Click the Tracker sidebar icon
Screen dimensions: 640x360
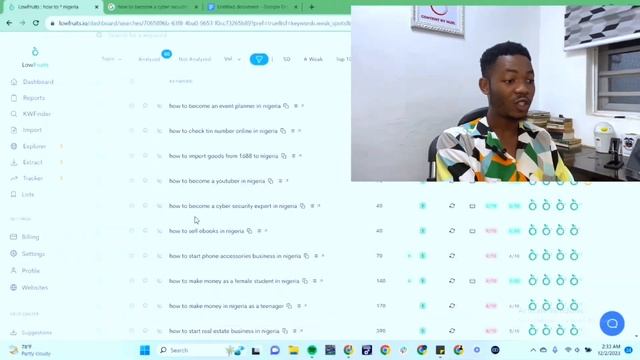click(14, 178)
